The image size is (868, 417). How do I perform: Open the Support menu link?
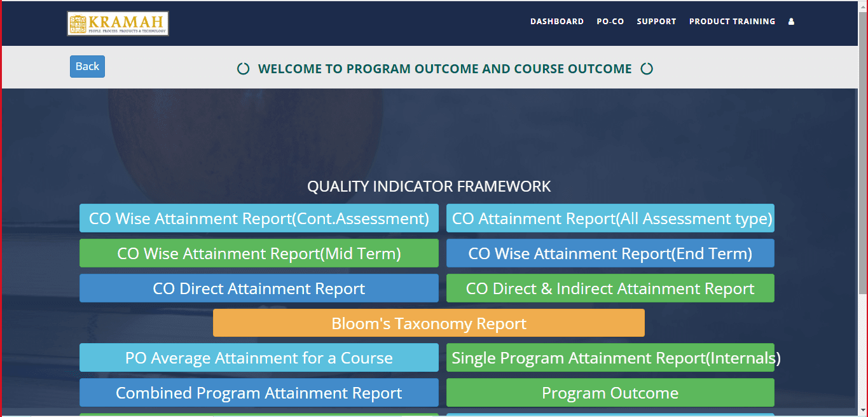[x=656, y=22]
